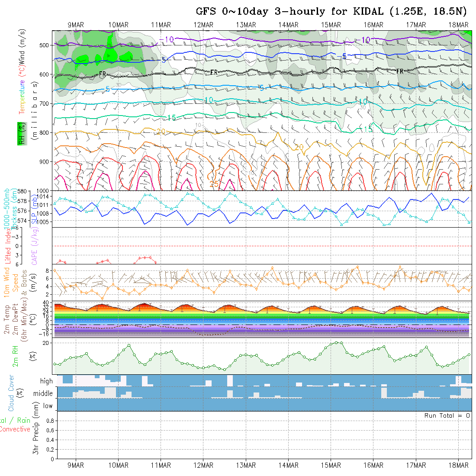Click the "2m RH" green axis label
The image size is (476, 476).
(15, 356)
